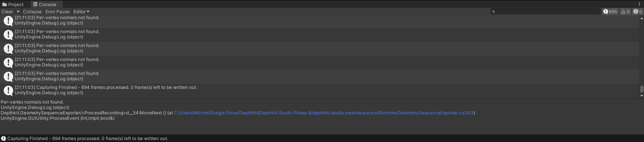Click the scrollbar up arrow
Image resolution: width=644 pixels, height=142 pixels.
(642, 18)
